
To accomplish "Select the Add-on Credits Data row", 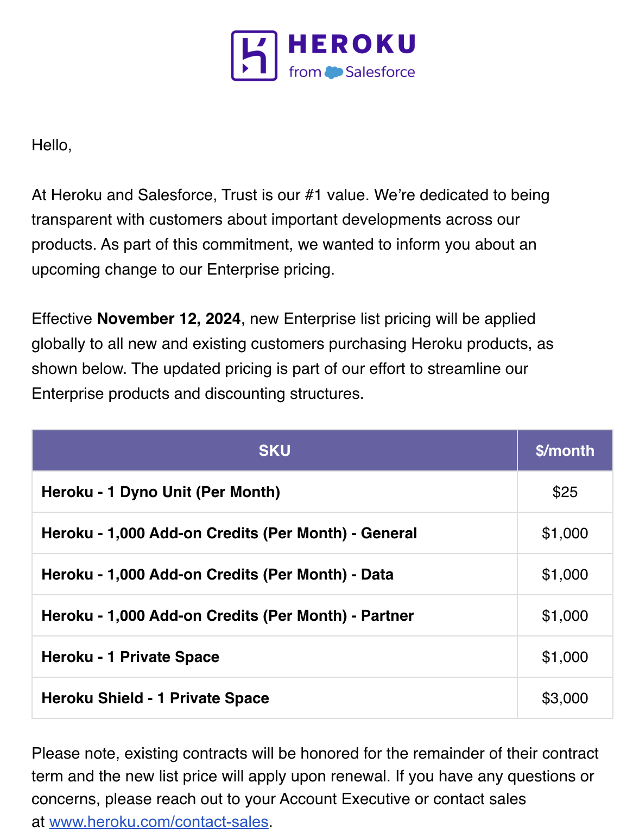I will point(217,574).
